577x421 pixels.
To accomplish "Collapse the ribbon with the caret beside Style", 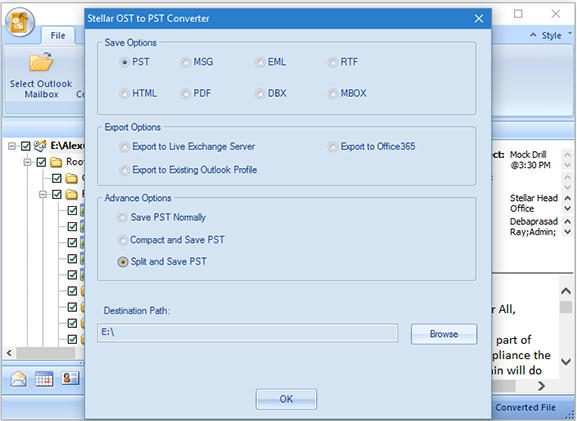I will [x=533, y=35].
